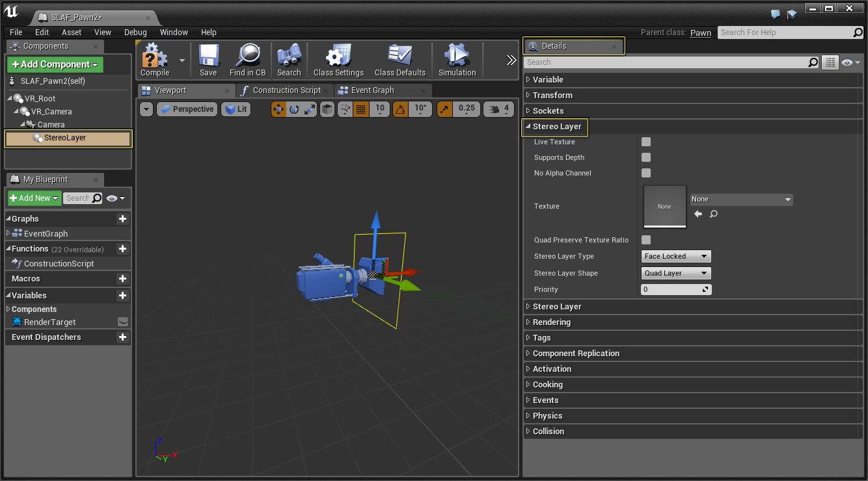Change the Stereo Layer Shape dropdown

tap(675, 273)
